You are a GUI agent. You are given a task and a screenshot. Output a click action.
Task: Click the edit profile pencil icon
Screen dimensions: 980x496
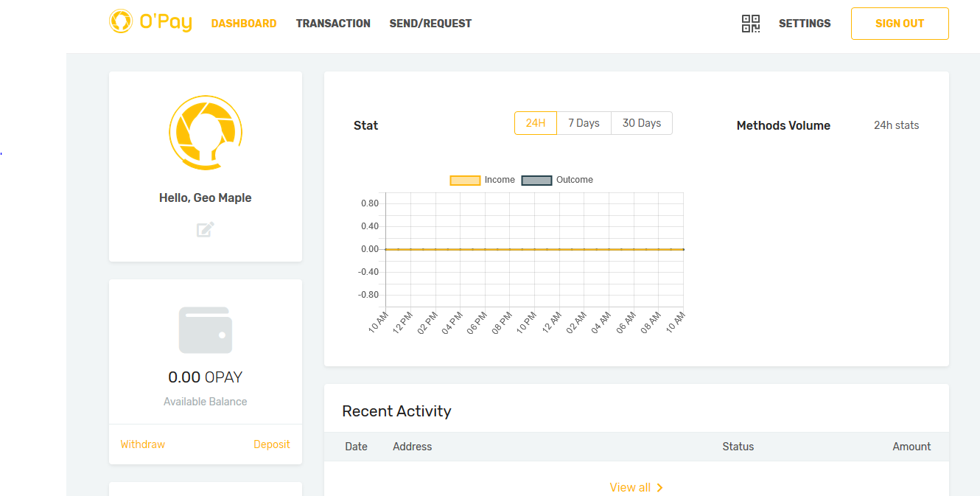206,229
